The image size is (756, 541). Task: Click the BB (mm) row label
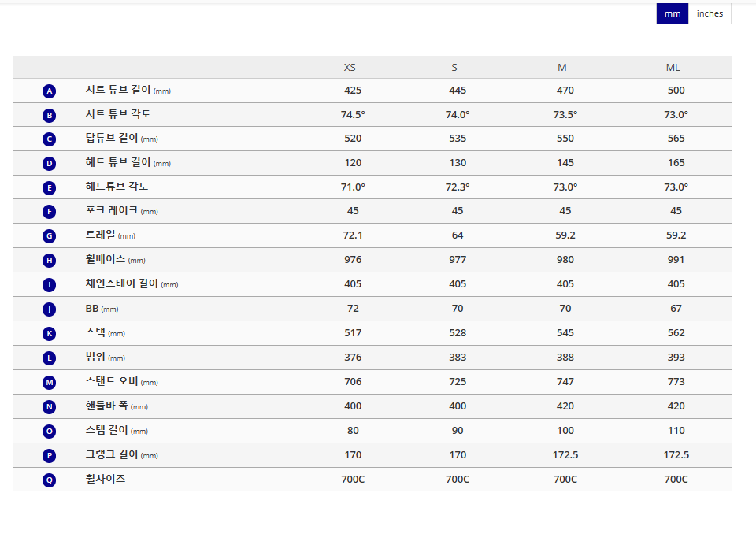(x=102, y=309)
